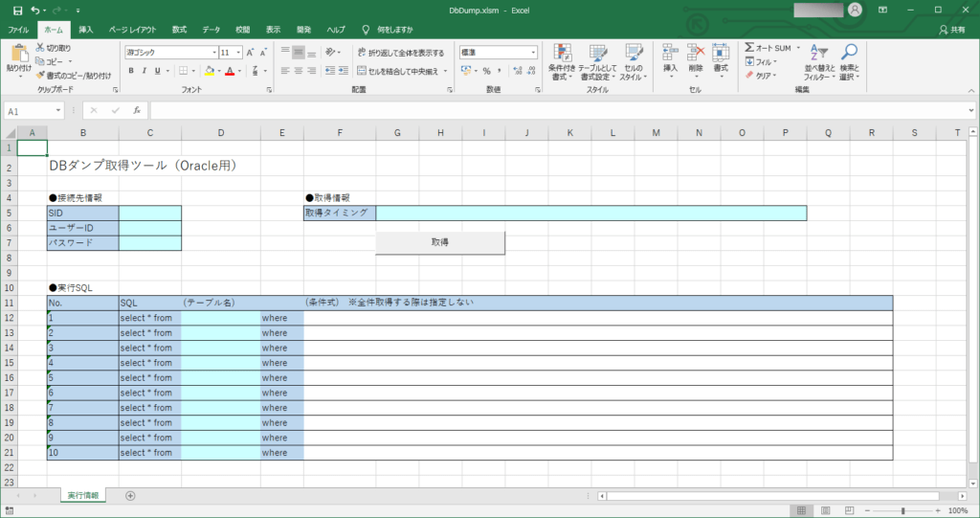This screenshot has height=518, width=980.
Task: Click the comma style icon
Action: [500, 71]
